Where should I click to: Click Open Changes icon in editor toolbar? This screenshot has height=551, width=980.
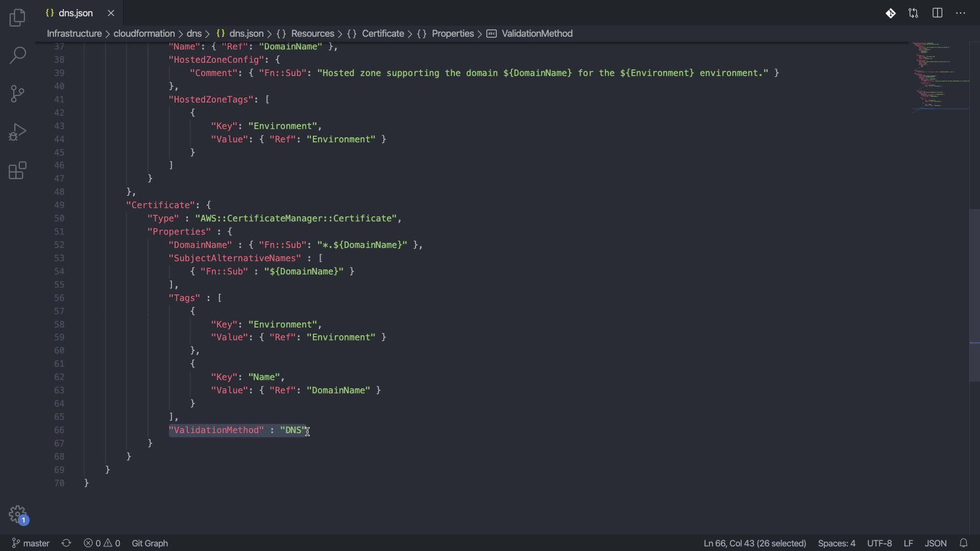coord(914,13)
